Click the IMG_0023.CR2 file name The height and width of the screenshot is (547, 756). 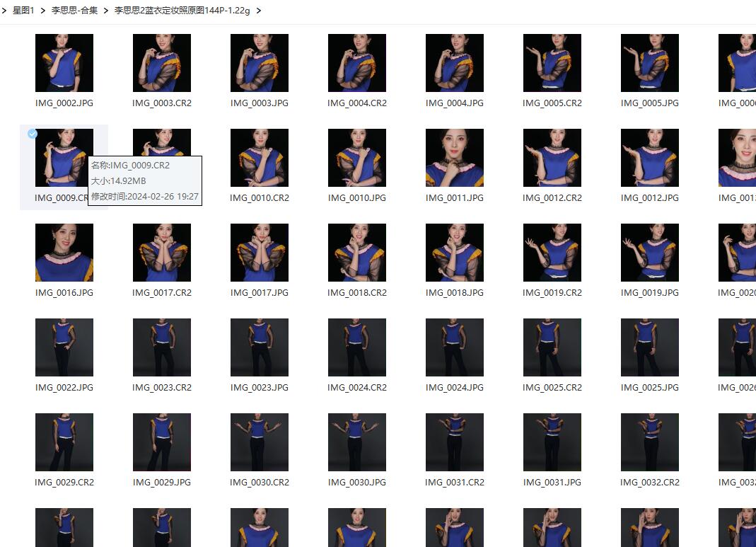[162, 387]
